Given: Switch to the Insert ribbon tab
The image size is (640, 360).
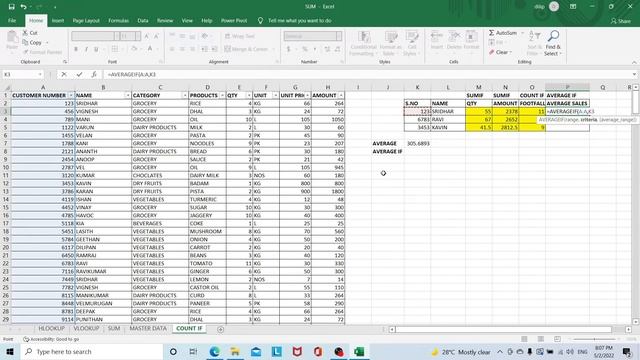Looking at the screenshot, I should (x=58, y=20).
